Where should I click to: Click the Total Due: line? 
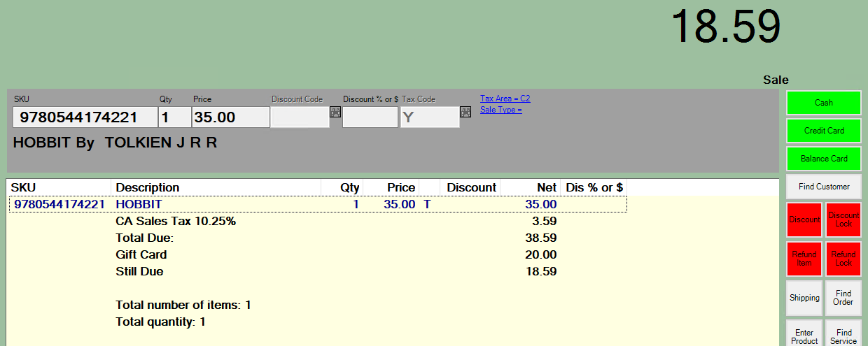click(x=144, y=238)
